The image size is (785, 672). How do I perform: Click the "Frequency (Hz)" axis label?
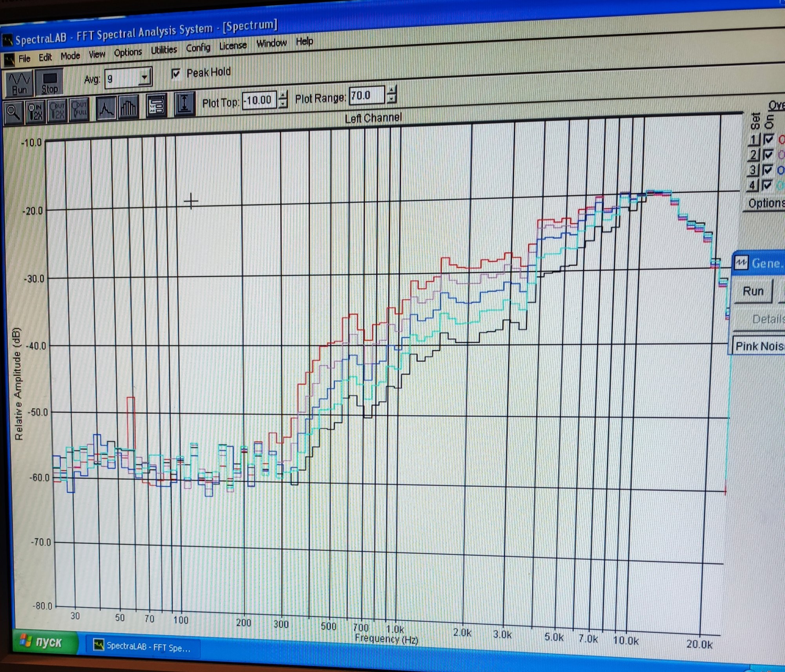pyautogui.click(x=387, y=639)
